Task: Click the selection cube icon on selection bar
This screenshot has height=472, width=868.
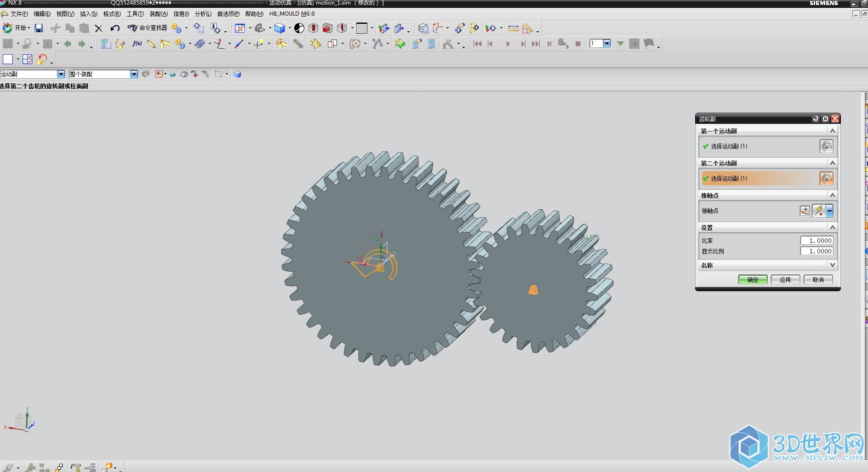Action: pos(237,74)
